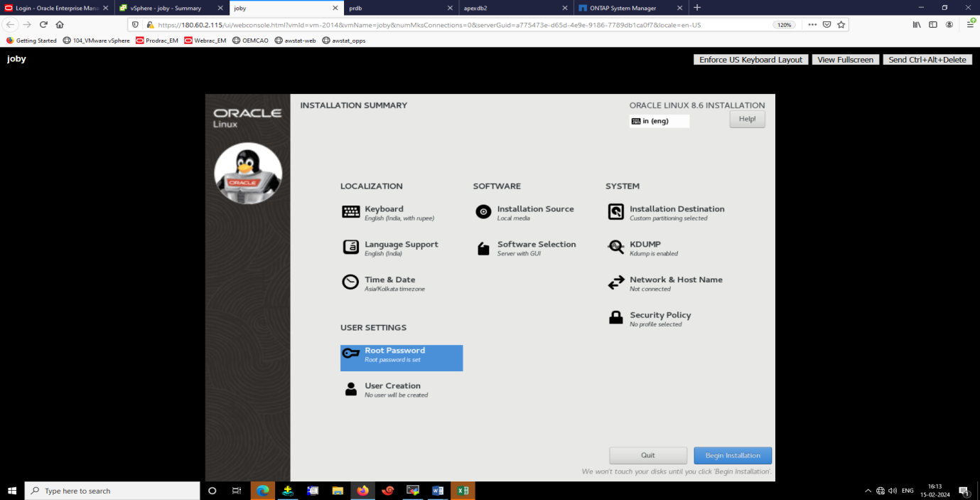This screenshot has height=500, width=980.
Task: Click the Begin Installation button
Action: pos(733,456)
